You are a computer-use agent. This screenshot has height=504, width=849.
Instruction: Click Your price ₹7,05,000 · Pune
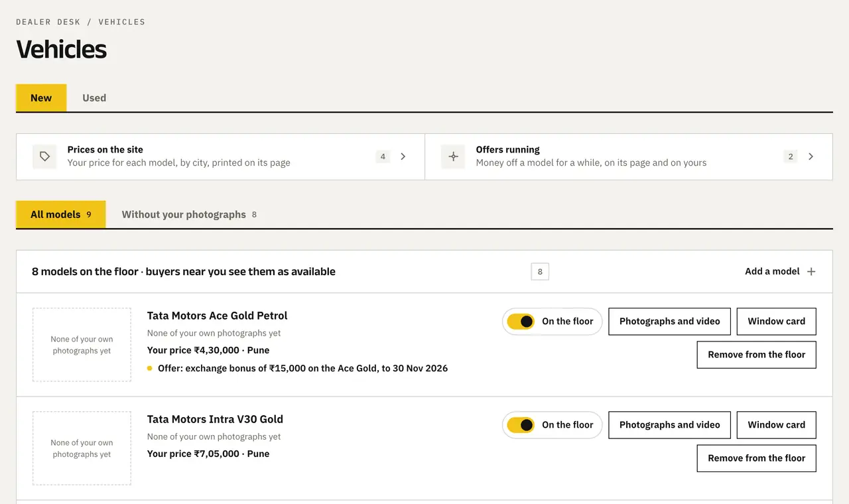(208, 454)
